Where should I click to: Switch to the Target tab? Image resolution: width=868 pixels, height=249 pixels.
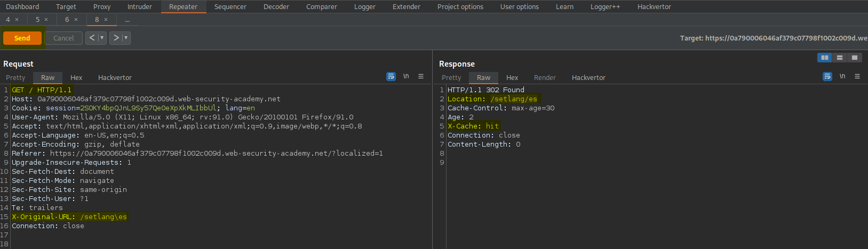click(x=66, y=6)
